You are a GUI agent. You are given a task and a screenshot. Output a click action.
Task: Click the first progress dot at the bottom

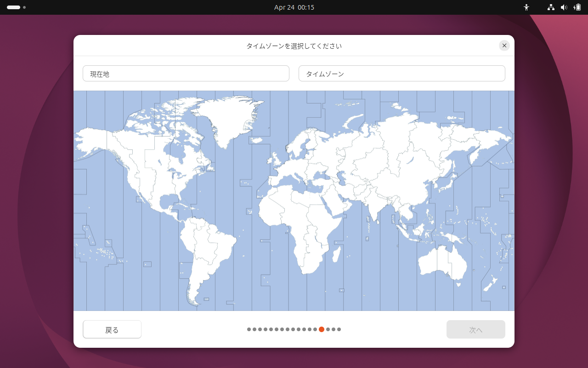click(249, 329)
